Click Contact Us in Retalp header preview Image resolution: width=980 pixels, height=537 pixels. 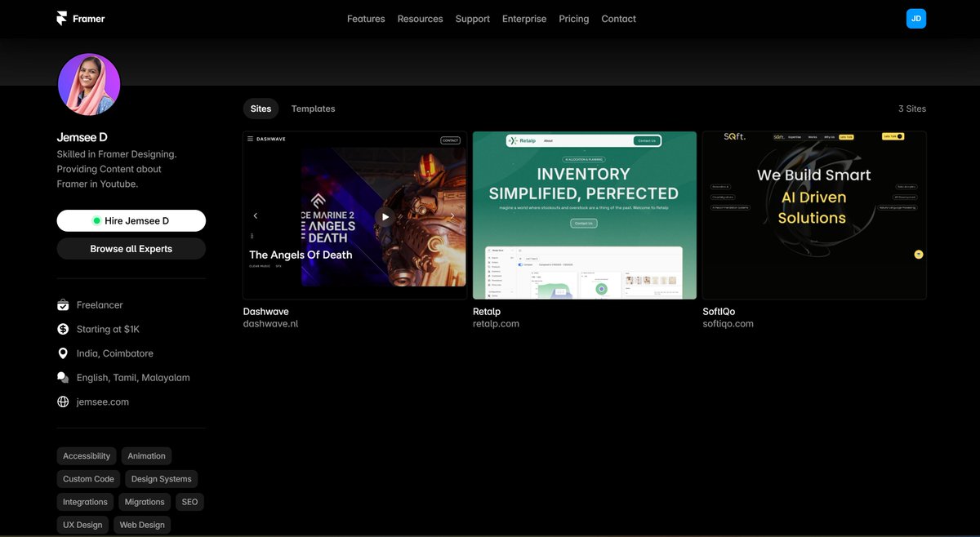tap(647, 141)
